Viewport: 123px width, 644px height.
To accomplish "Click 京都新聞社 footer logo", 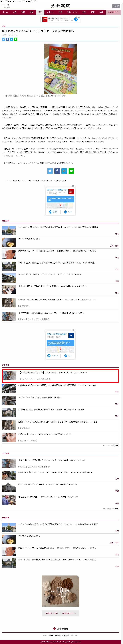I will coord(61,629).
